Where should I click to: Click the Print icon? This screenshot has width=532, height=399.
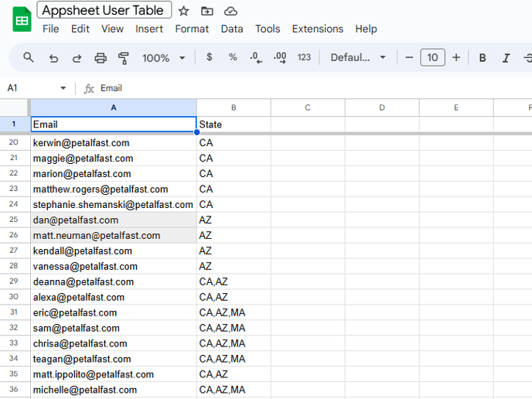101,58
